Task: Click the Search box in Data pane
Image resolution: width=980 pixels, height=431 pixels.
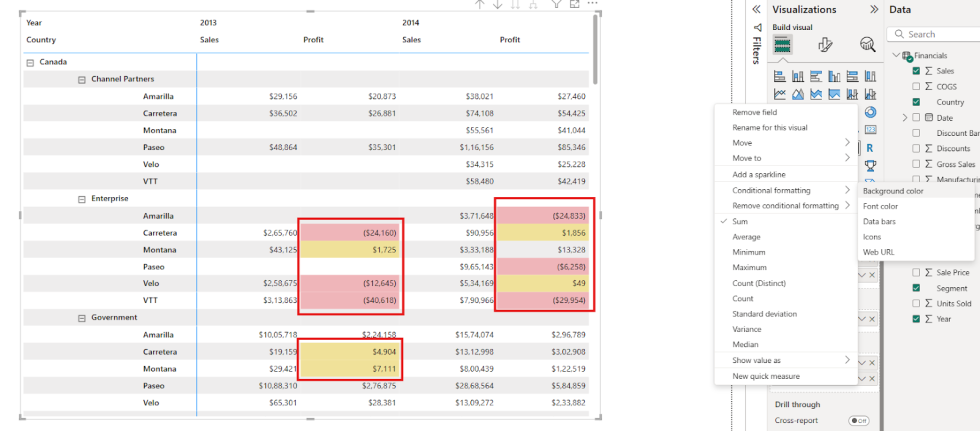Action: pyautogui.click(x=940, y=34)
